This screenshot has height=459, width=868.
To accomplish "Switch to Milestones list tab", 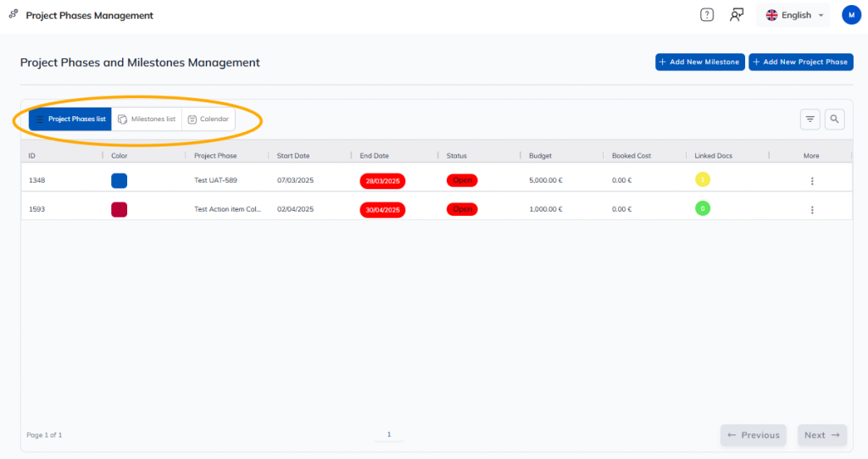I will coord(147,119).
